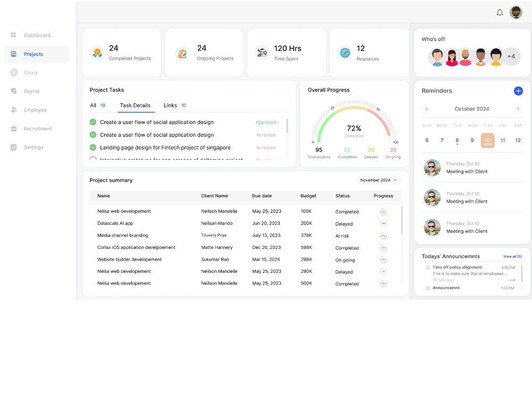
Task: Click the At risk status cell
Action: [x=342, y=236]
